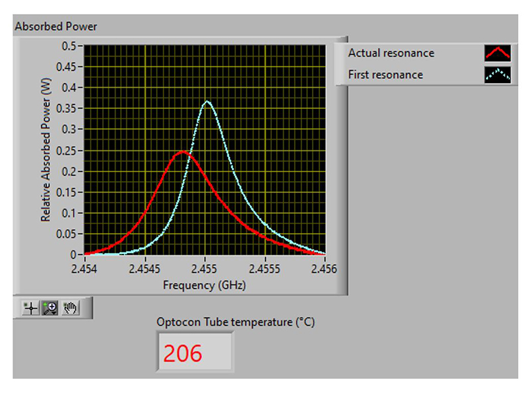Click the "Optocon Tube temperature (°C)" label
The height and width of the screenshot is (394, 532).
235,322
